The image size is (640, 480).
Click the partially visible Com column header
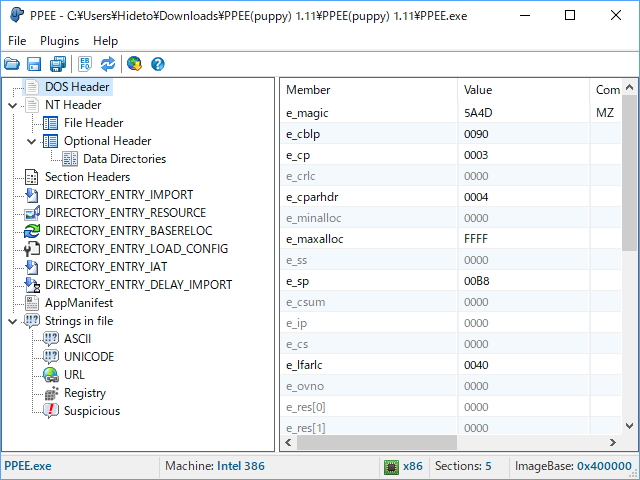[606, 90]
